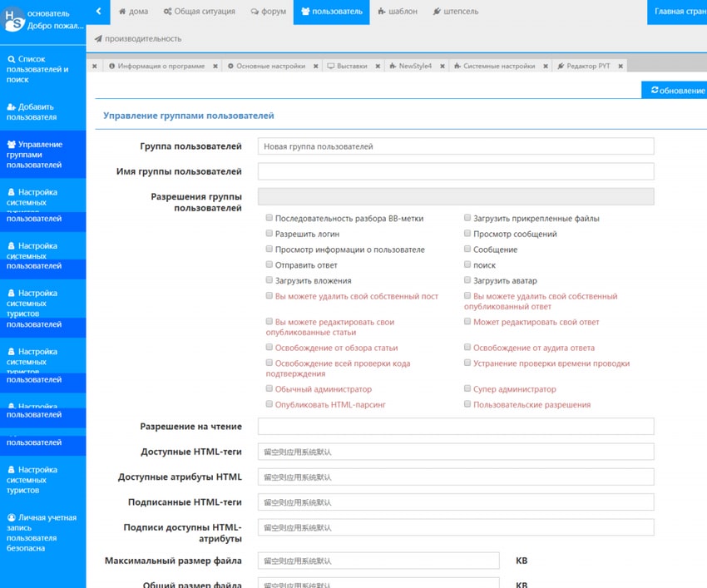Enable the 'Супер администратор' checkbox
Image resolution: width=707 pixels, height=588 pixels.
[x=467, y=388]
